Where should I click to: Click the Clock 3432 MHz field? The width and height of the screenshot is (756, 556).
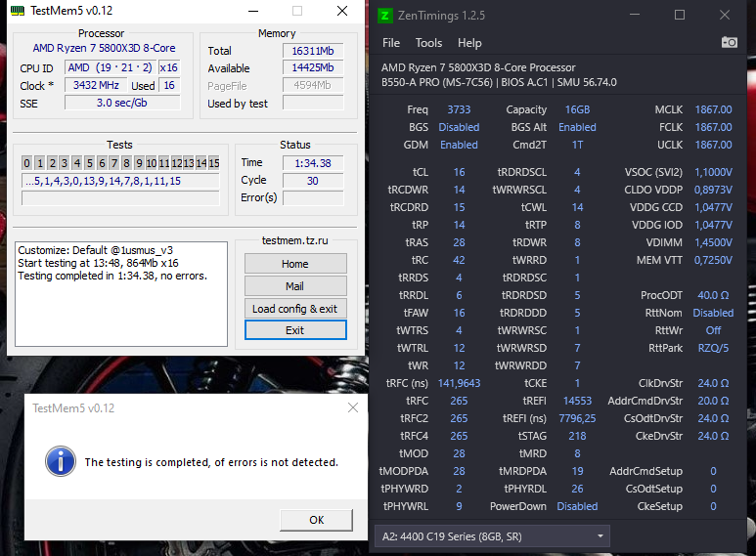pos(96,85)
